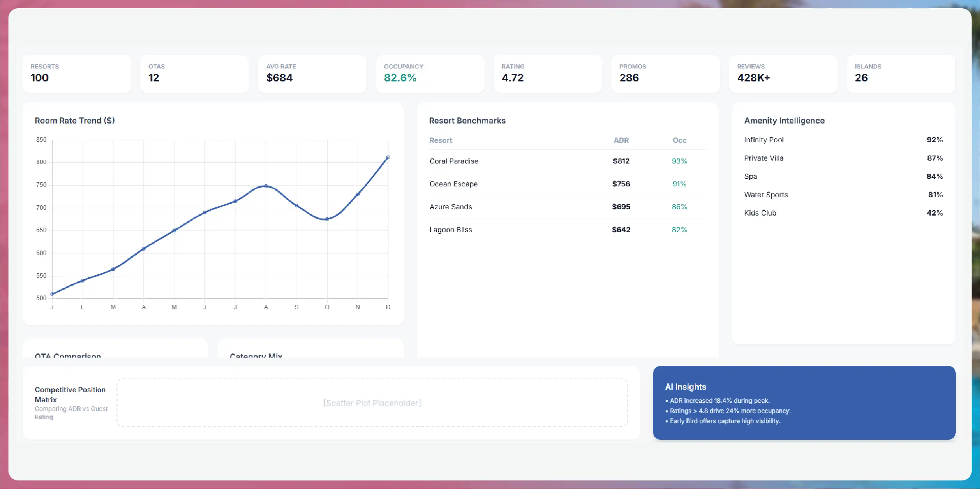This screenshot has height=489, width=980.
Task: Click the Resorts 100 stat card
Action: [77, 74]
